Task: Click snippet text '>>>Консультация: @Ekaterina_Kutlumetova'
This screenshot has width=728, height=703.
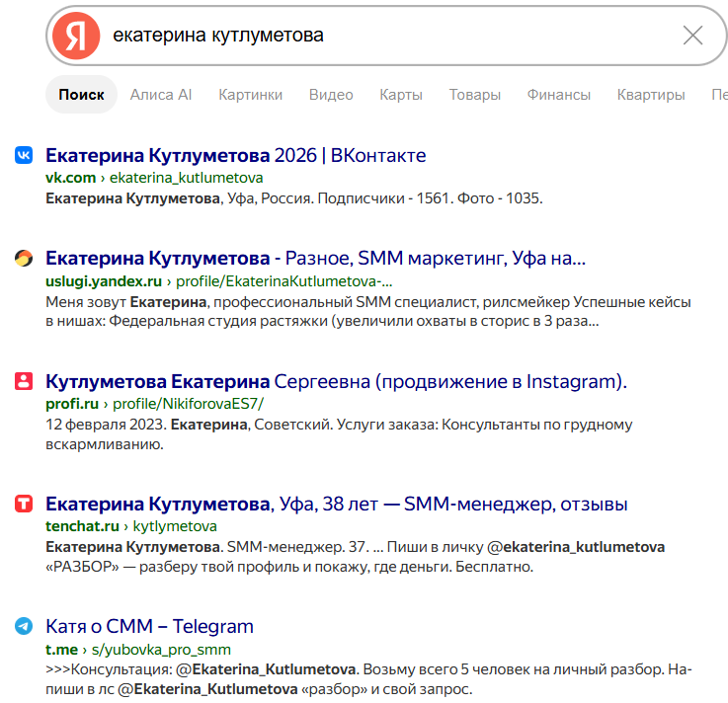Action: click(x=202, y=669)
